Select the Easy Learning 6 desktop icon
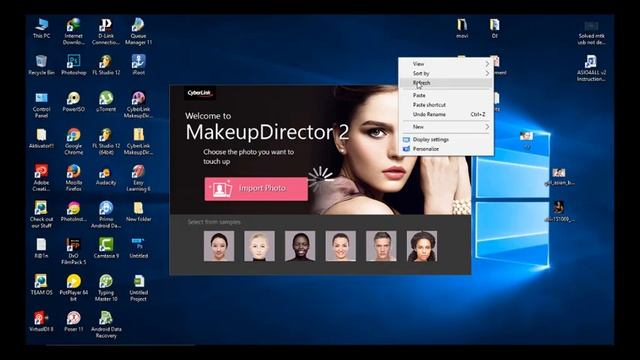Image resolution: width=640 pixels, height=360 pixels. 138,178
